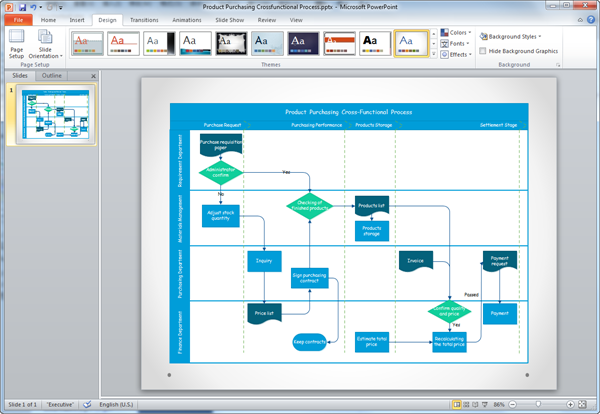Open the Page Setup dialog
600x414 pixels.
pos(17,45)
